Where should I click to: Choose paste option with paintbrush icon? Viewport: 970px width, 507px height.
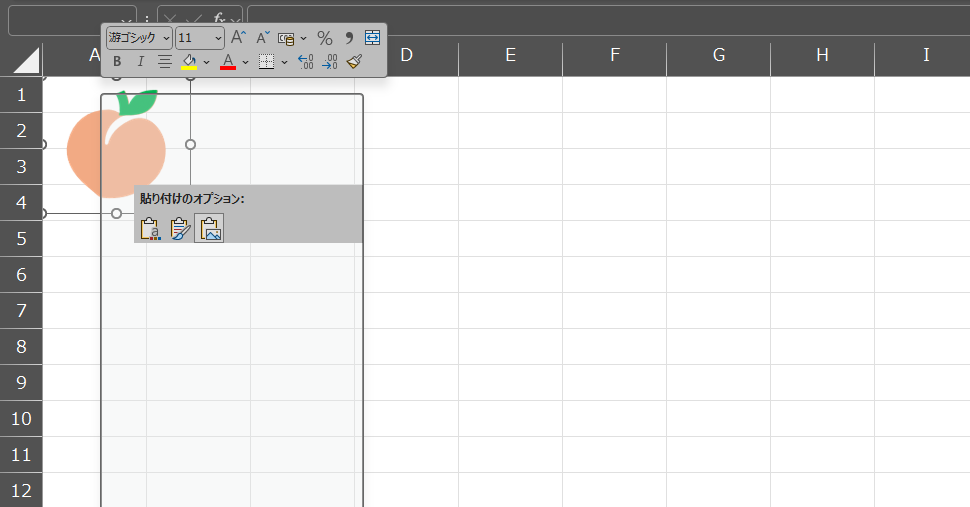point(180,229)
